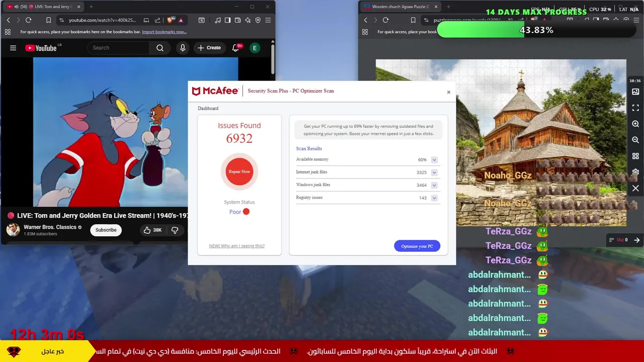Like the Tom and Jerry live stream

tap(152, 230)
